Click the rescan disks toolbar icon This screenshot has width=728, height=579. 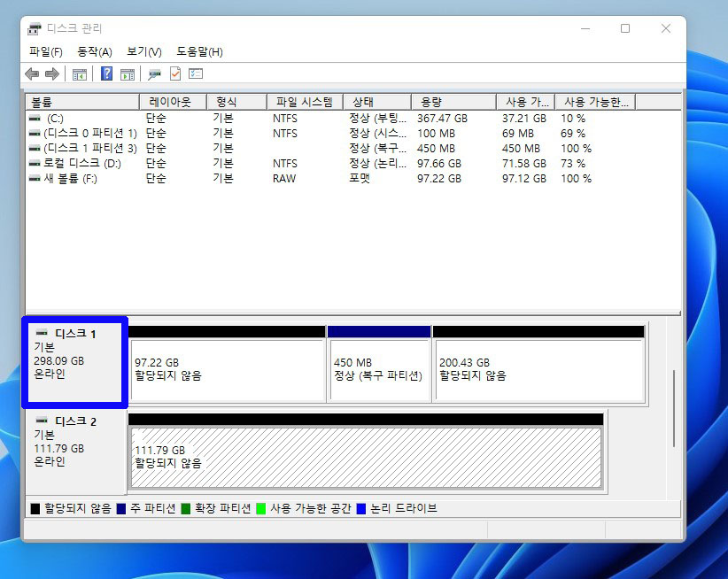point(156,73)
